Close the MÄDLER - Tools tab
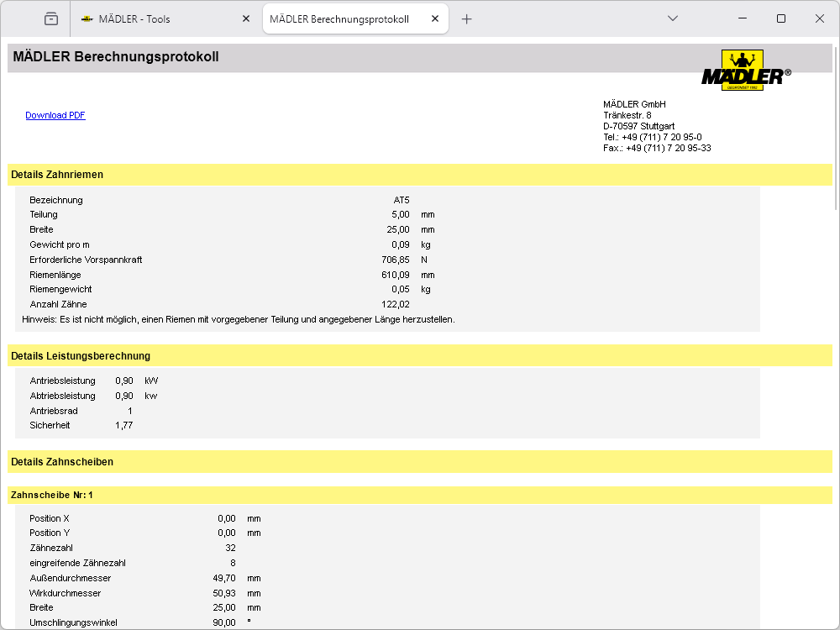 click(246, 18)
